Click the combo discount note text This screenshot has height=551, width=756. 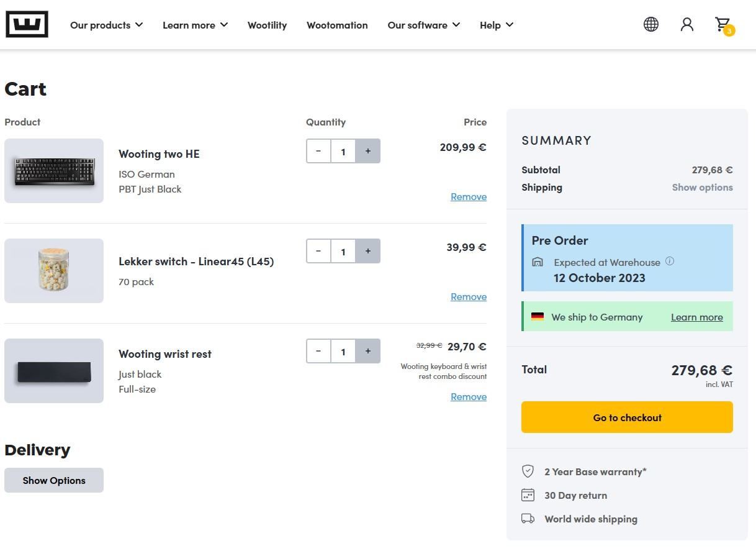444,371
